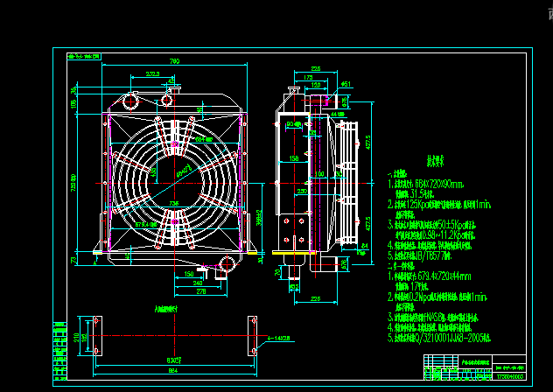Select the 125Kpa pressure test note
Image resolution: width=553 pixels, height=392 pixels.
pyautogui.click(x=439, y=204)
